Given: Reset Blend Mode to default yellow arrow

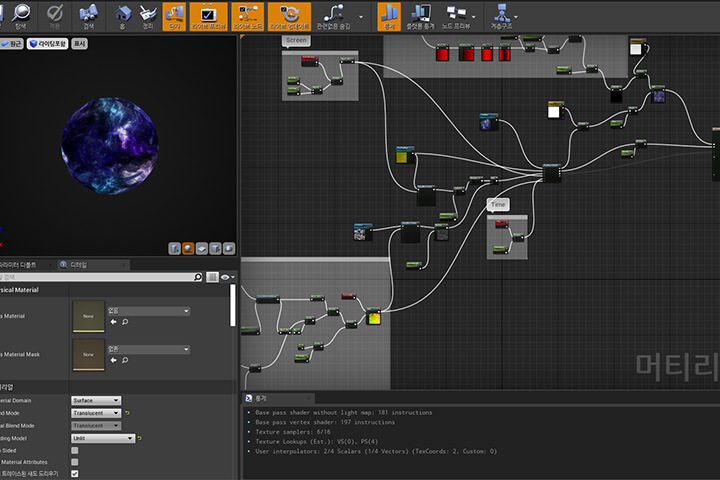Looking at the screenshot, I should pos(127,413).
